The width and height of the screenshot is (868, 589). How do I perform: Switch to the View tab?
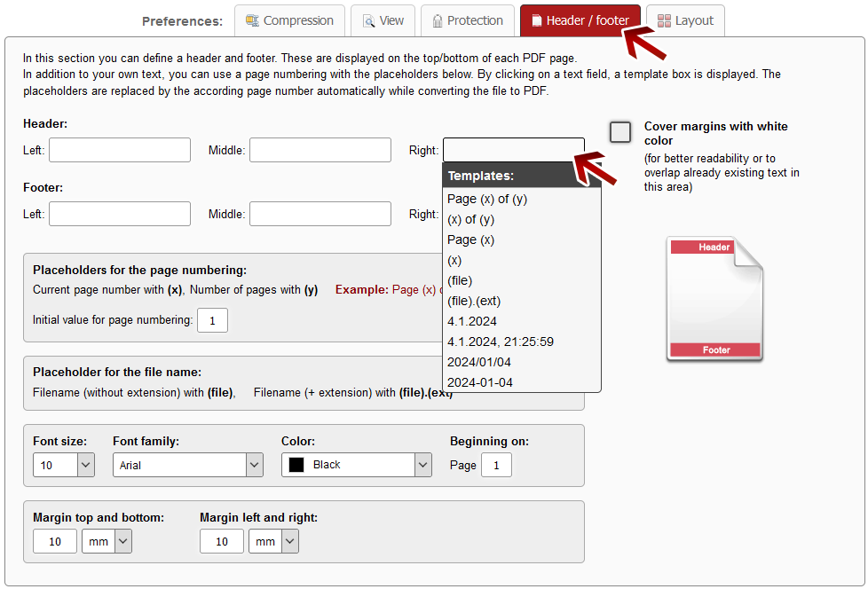click(383, 20)
